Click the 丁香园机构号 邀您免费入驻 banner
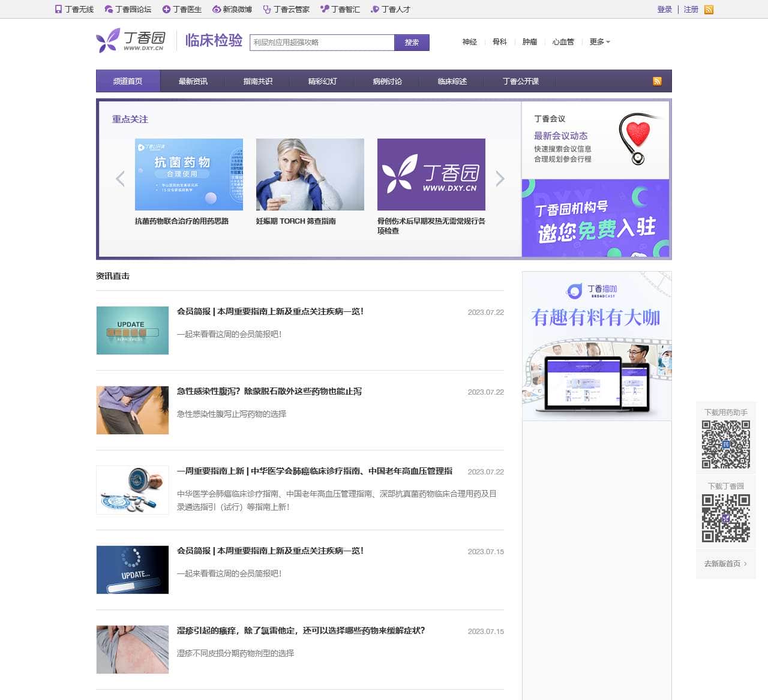 tap(595, 218)
